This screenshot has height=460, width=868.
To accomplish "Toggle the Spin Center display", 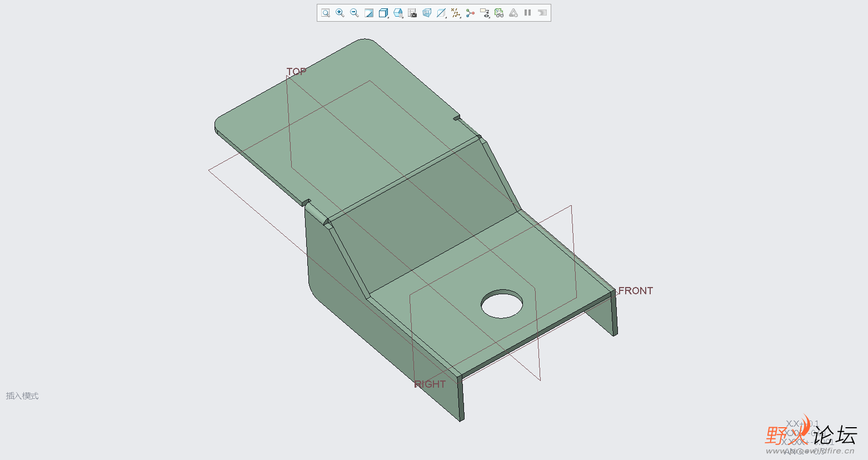I will pos(470,13).
